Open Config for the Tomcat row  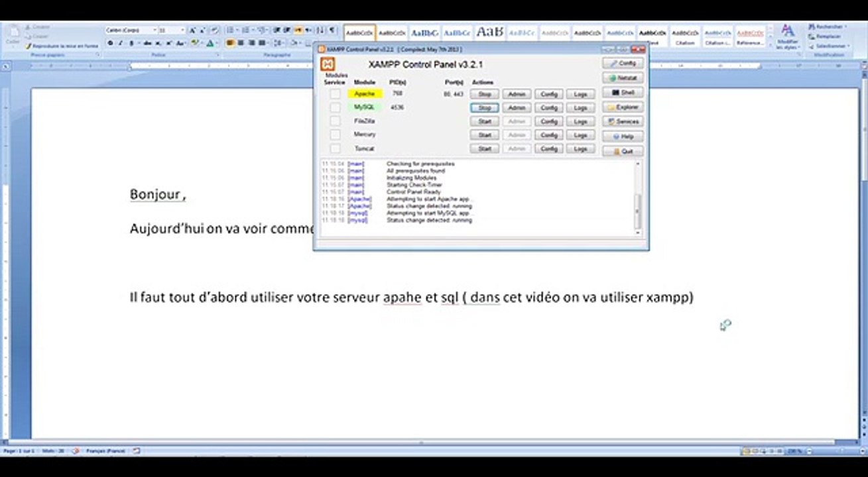coord(548,149)
